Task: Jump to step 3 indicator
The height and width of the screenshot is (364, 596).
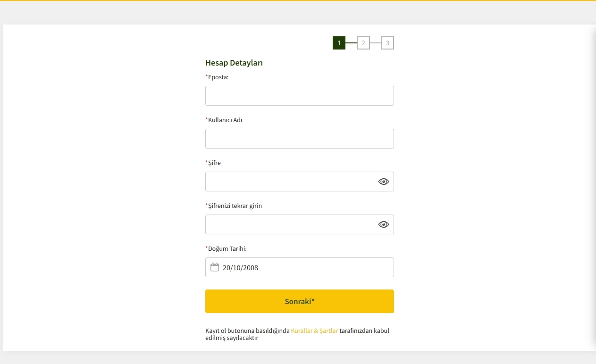Action: coord(388,43)
